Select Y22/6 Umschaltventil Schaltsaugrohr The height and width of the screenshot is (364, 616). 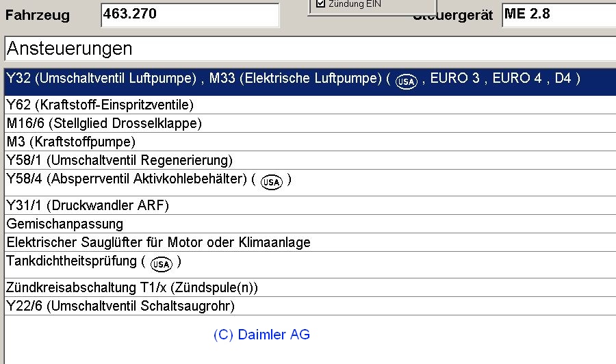click(x=120, y=305)
